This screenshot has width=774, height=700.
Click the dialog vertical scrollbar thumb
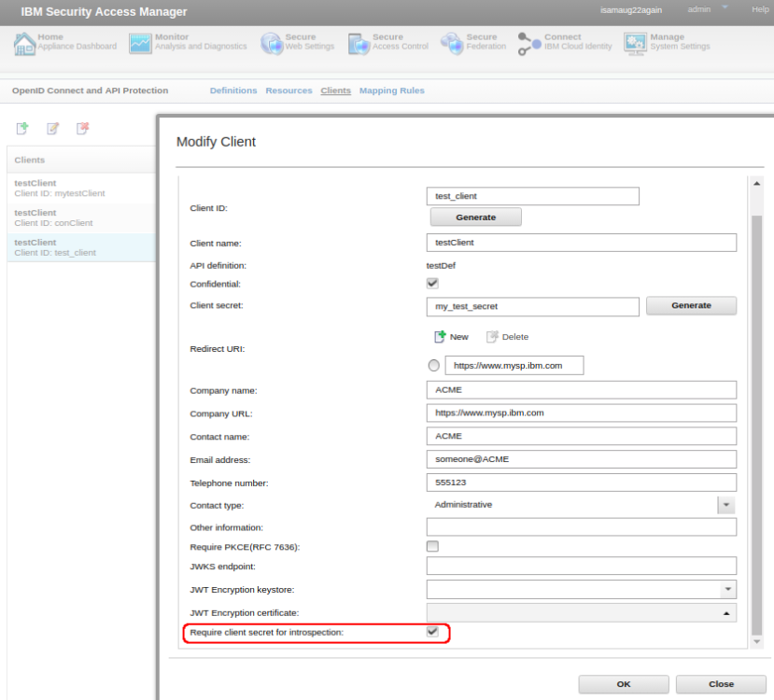pyautogui.click(x=756, y=426)
